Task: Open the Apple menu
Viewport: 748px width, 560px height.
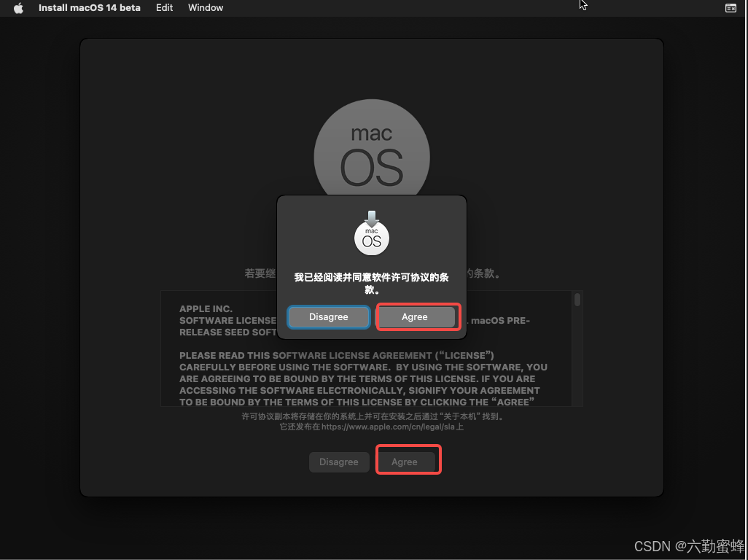Action: pos(18,8)
